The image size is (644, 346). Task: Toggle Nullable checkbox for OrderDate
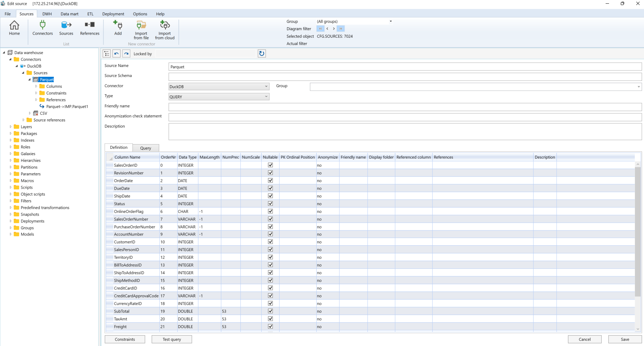(x=270, y=181)
